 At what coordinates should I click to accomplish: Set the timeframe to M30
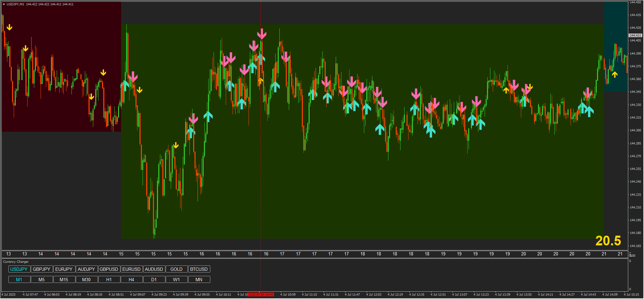87,280
